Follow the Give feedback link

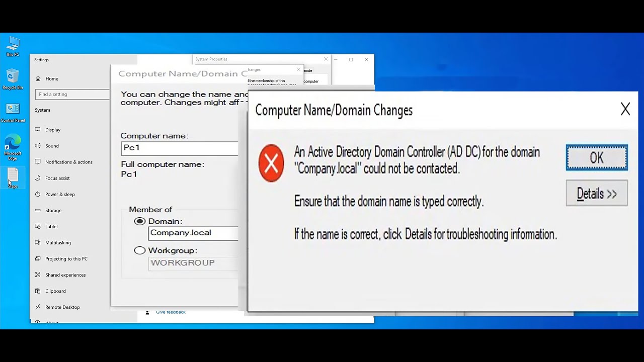coord(171,312)
